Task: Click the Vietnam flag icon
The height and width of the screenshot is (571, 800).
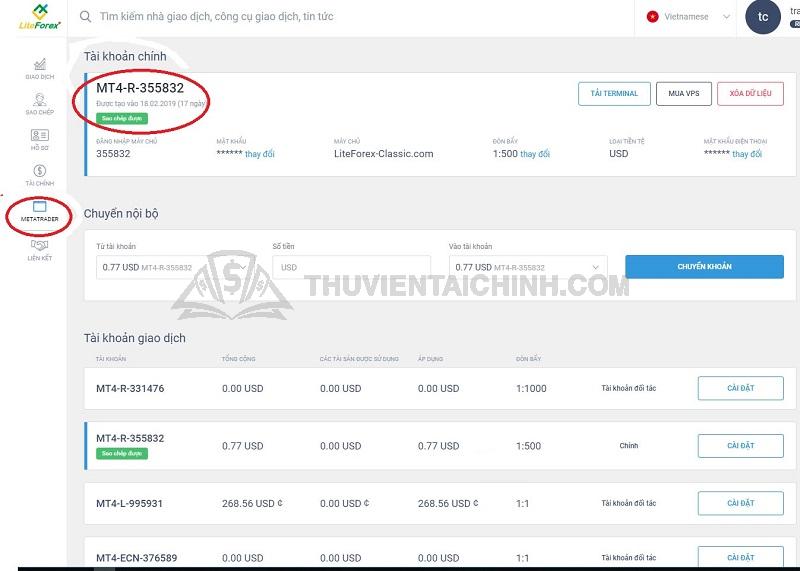Action: tap(652, 17)
